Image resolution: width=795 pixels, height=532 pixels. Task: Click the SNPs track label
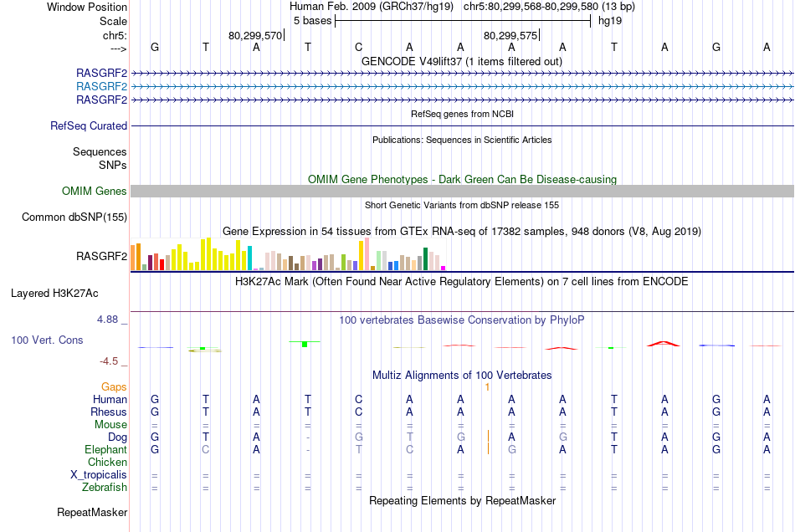pyautogui.click(x=113, y=165)
